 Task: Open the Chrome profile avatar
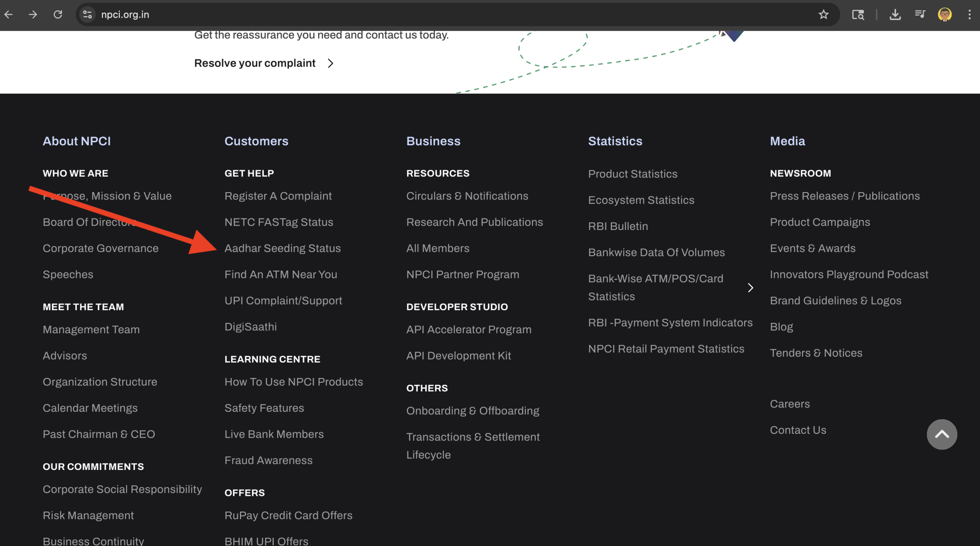click(945, 15)
